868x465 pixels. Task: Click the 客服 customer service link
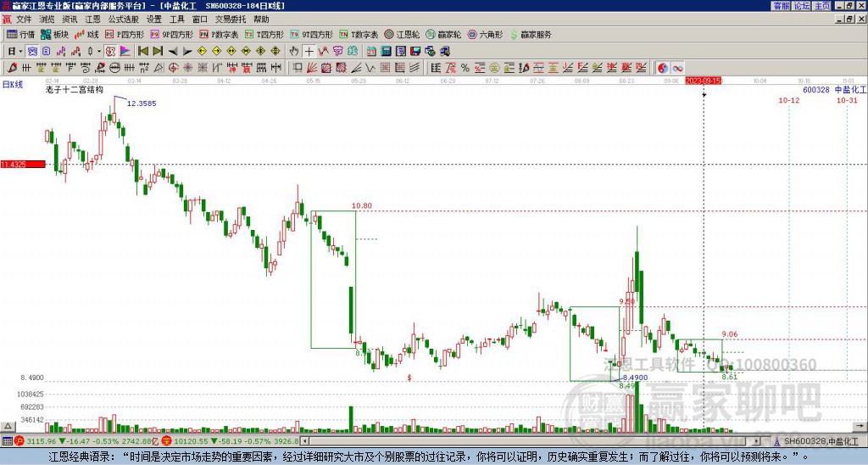pos(781,6)
